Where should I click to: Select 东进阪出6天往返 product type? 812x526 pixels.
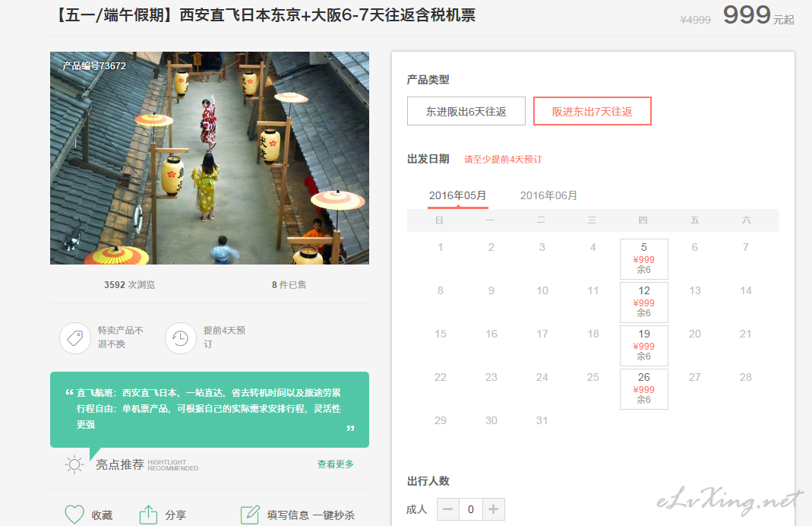(466, 111)
